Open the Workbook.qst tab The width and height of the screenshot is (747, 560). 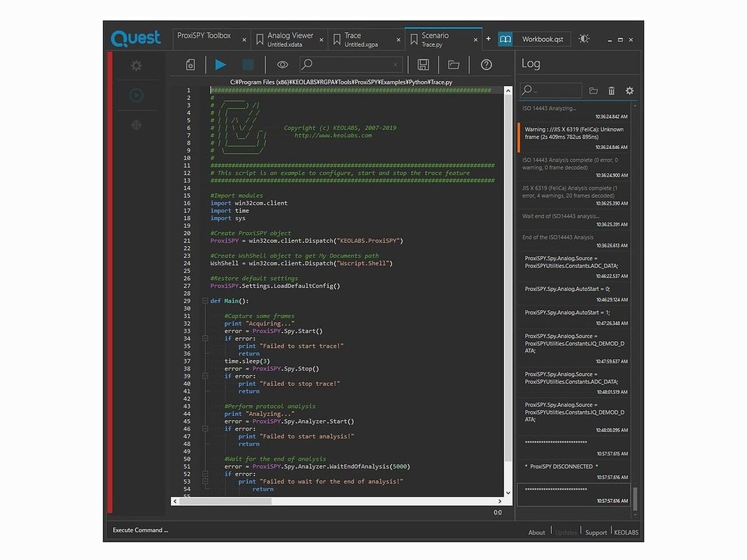(x=543, y=39)
